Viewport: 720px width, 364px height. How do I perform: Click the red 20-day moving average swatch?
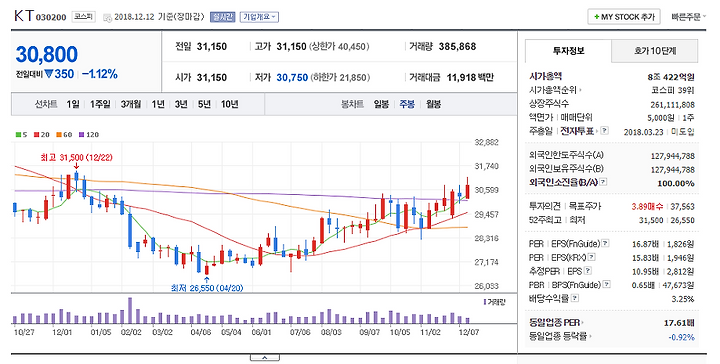pyautogui.click(x=36, y=135)
